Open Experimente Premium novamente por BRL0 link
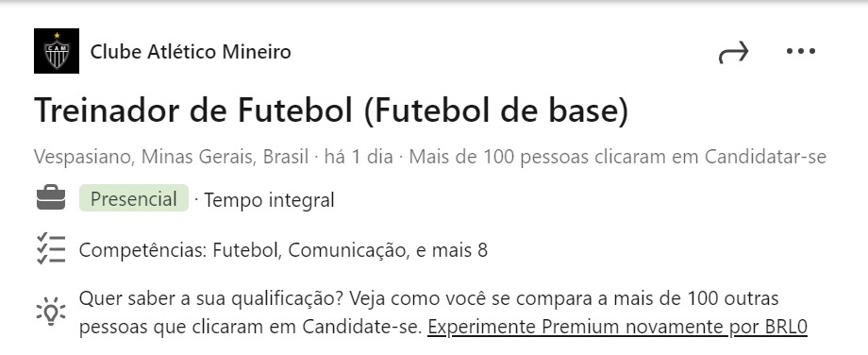This screenshot has height=355, width=868. (x=617, y=327)
